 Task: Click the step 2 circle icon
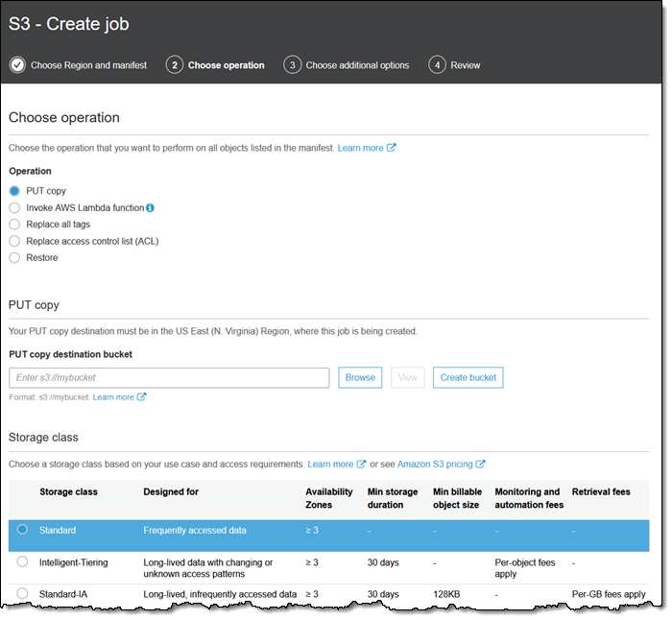click(175, 65)
